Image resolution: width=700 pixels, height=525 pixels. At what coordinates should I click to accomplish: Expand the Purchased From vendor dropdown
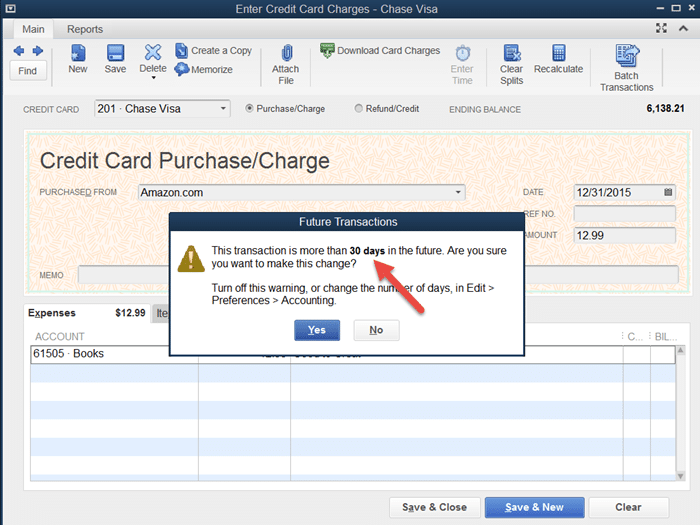[458, 192]
